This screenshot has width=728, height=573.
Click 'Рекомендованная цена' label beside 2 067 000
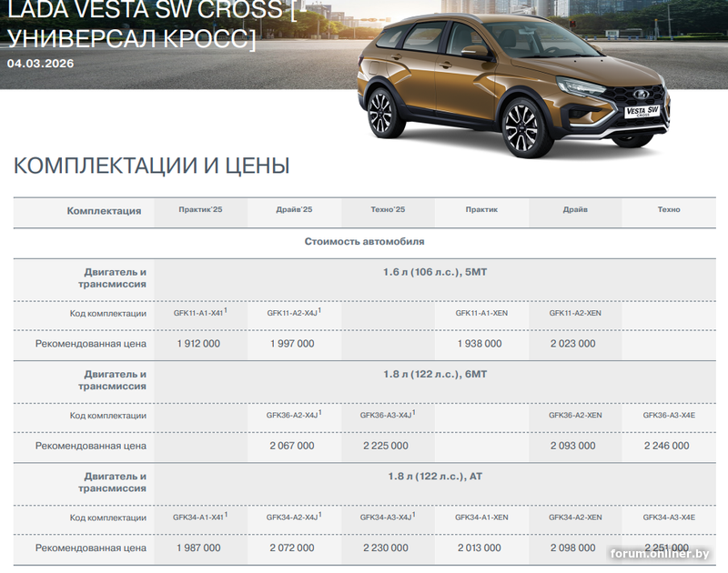tap(90, 446)
